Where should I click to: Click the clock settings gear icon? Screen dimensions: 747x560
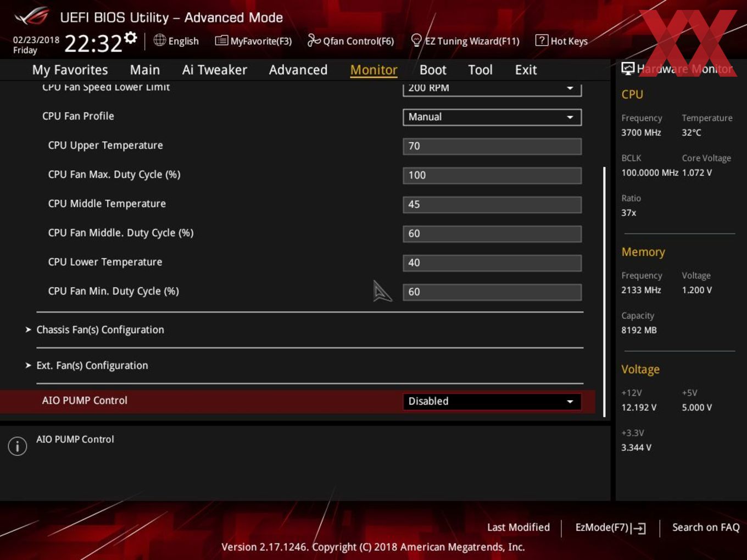pos(130,37)
